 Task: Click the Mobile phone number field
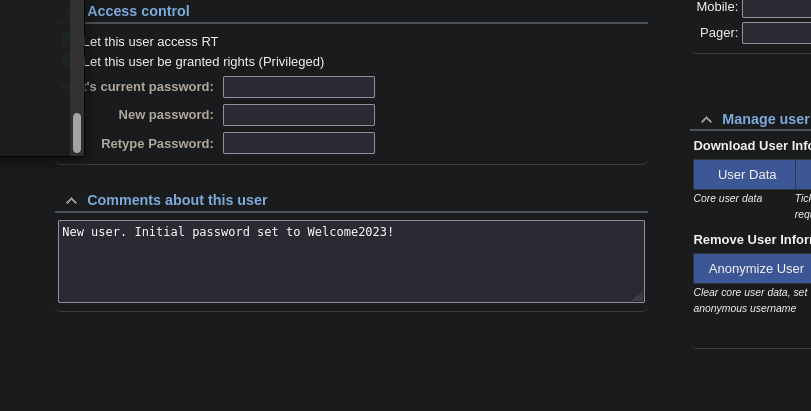pos(776,7)
